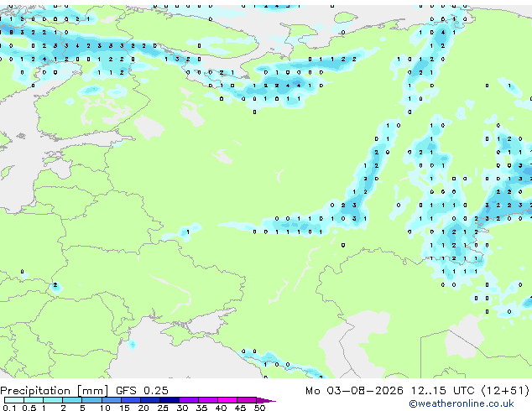
Task: Click the "35" legend scale label
Action: click(201, 408)
